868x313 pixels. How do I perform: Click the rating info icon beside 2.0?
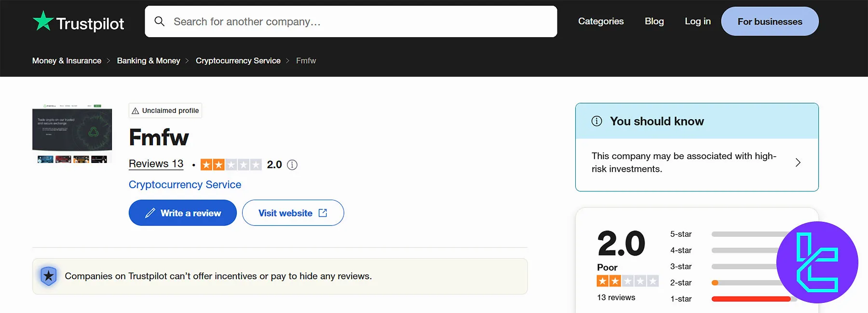[292, 165]
